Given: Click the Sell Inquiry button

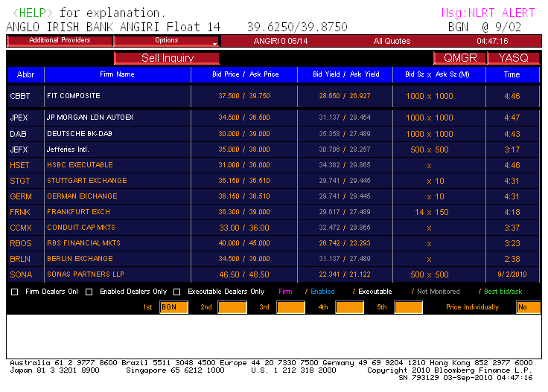Looking at the screenshot, I should click(168, 58).
